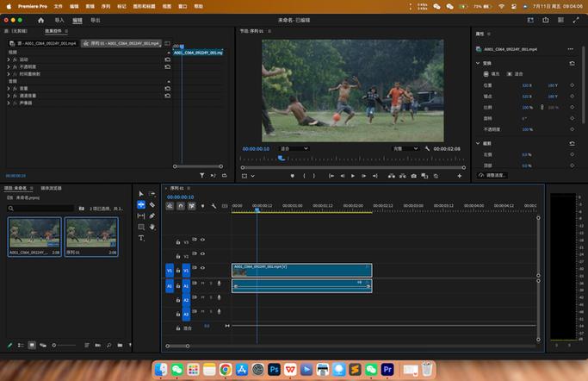Select the Slip tool
The height and width of the screenshot is (381, 588).
(x=141, y=215)
